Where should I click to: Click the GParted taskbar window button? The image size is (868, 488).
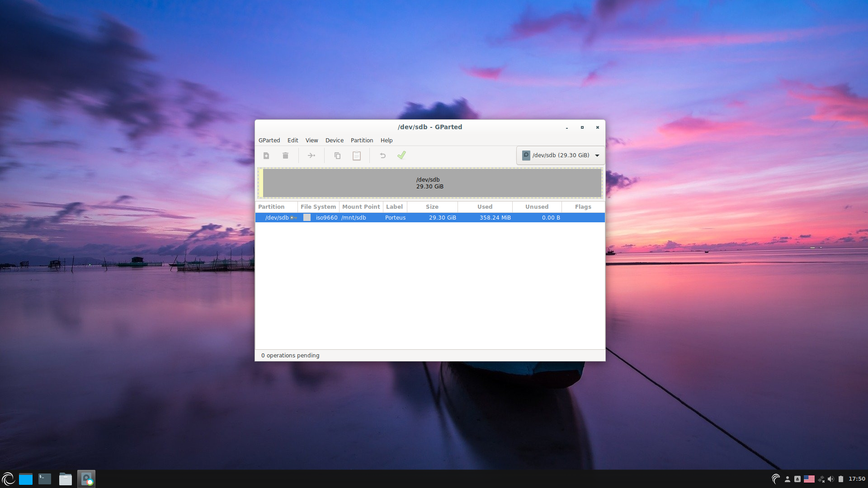tap(86, 479)
